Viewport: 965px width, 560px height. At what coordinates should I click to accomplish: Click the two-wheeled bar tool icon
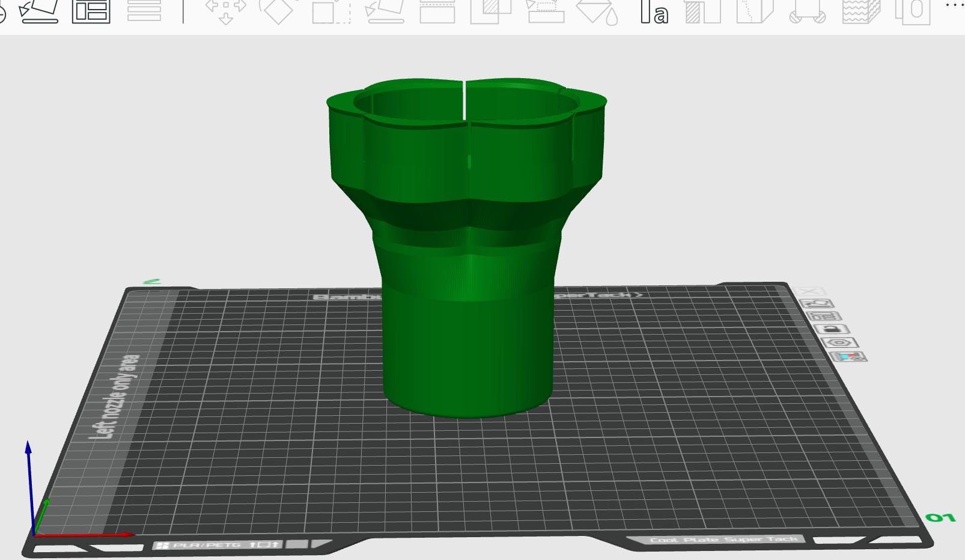(807, 11)
